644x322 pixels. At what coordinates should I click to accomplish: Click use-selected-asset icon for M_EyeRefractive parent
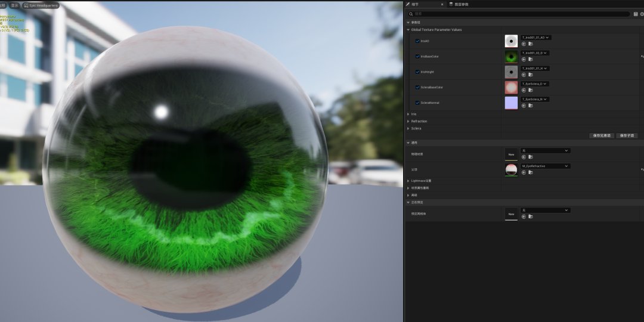pyautogui.click(x=524, y=172)
